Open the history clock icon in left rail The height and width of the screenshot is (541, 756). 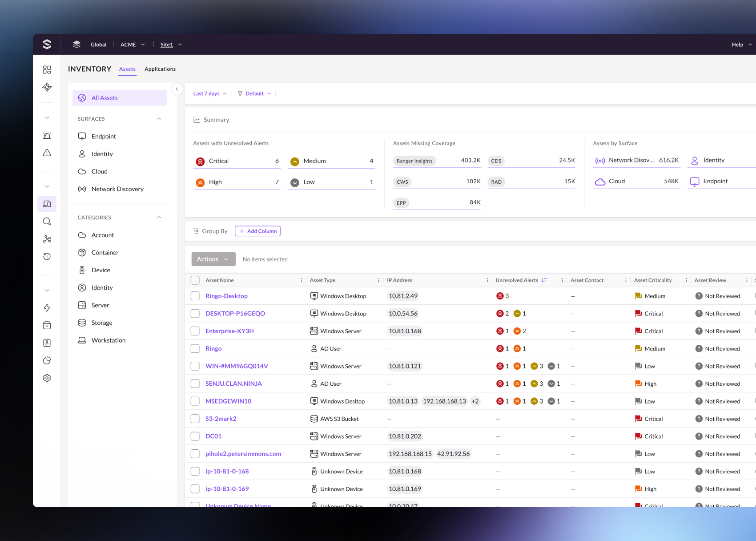[x=47, y=256]
